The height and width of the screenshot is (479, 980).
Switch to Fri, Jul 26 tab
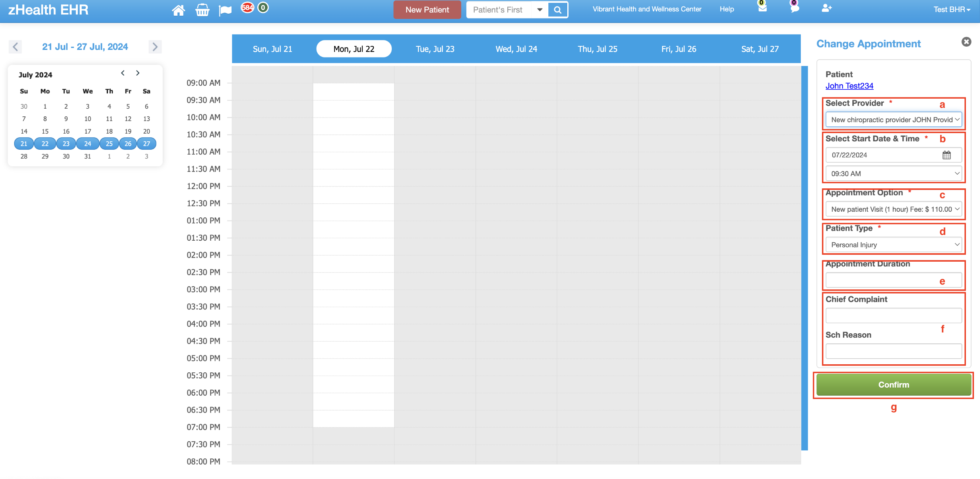(679, 49)
